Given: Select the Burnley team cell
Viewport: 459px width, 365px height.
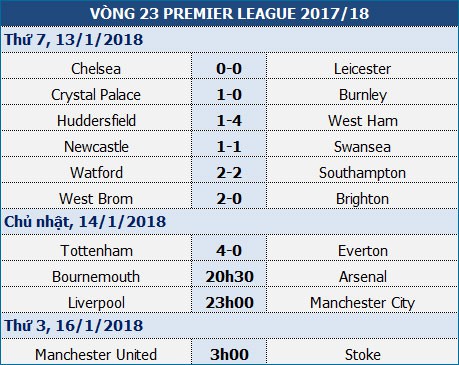Looking at the screenshot, I should point(362,92).
